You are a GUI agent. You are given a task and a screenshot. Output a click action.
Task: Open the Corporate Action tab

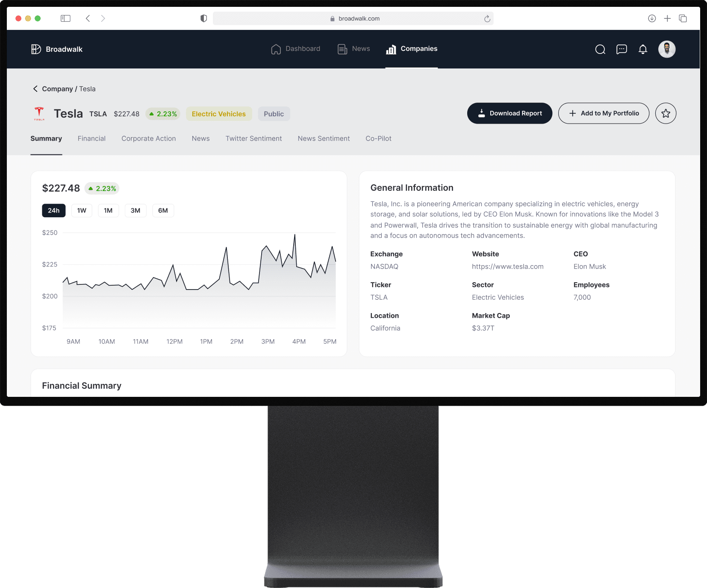pos(149,139)
